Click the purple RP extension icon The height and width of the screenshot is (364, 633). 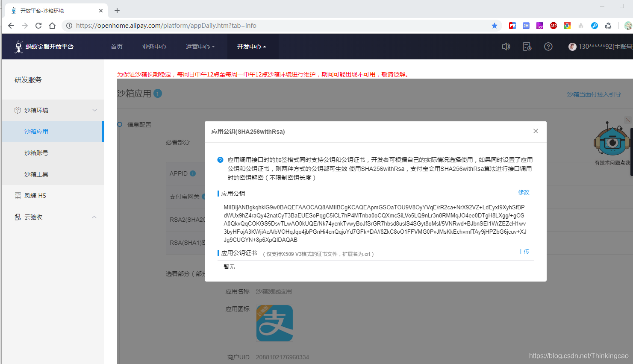[540, 26]
